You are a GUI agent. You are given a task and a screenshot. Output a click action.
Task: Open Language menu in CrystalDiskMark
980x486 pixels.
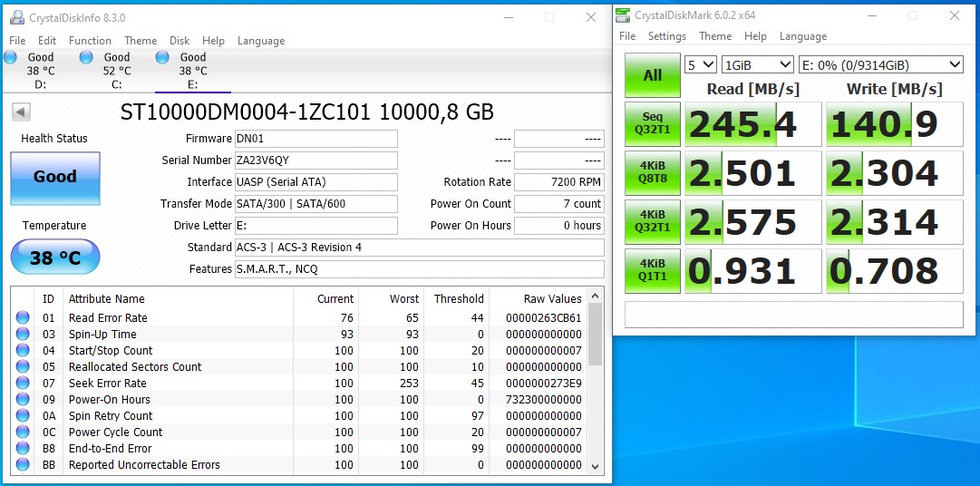(x=803, y=36)
